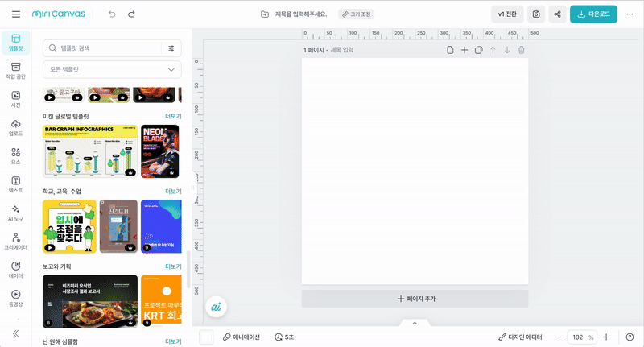Open the 사진 tab in sidebar
The image size is (644, 347).
click(x=15, y=99)
